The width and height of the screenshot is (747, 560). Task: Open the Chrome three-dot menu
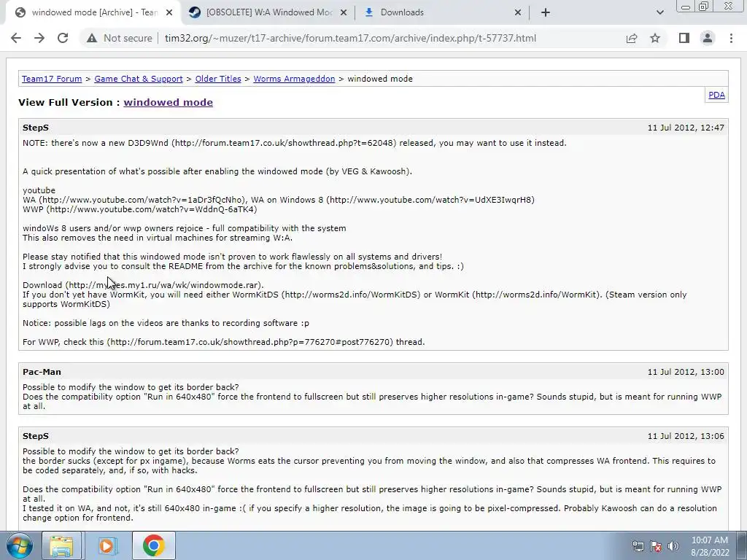(731, 38)
